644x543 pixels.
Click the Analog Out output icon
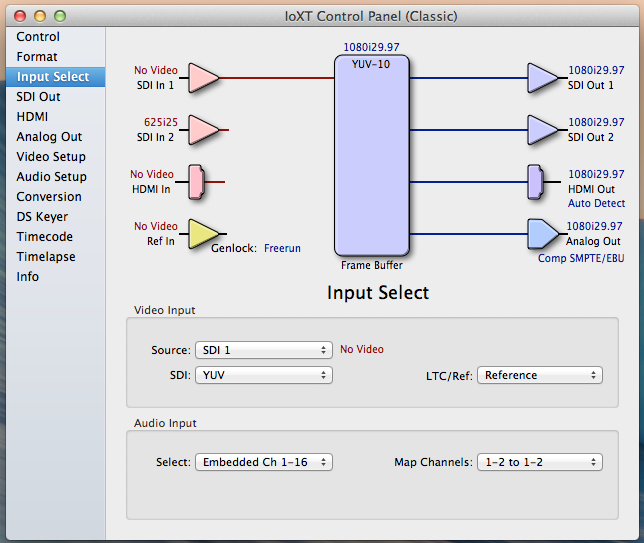click(542, 233)
